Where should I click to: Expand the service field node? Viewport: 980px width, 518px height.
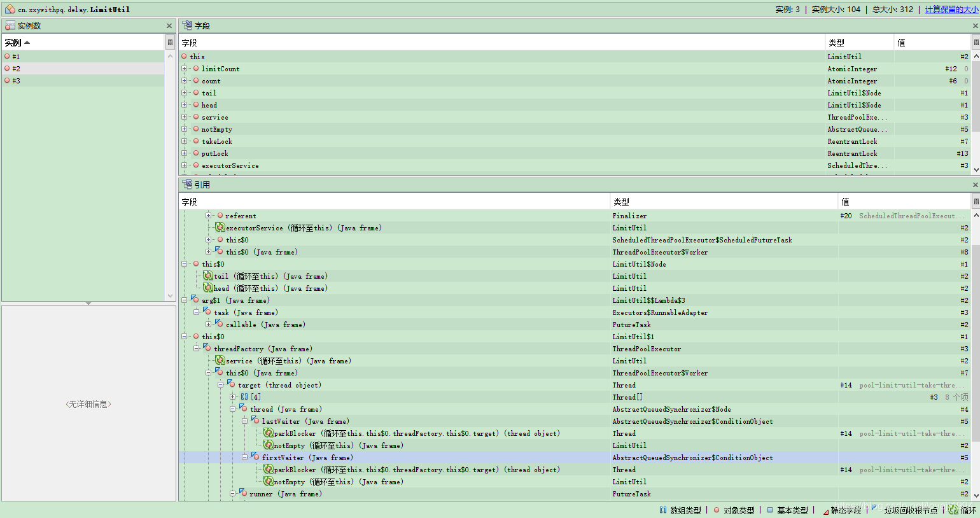tap(185, 117)
